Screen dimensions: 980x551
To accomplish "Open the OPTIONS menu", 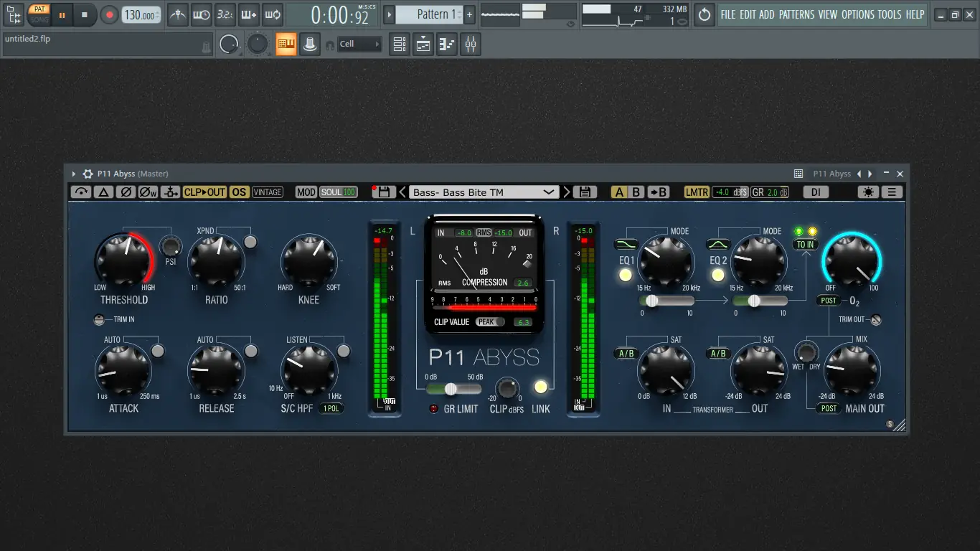I will [858, 14].
